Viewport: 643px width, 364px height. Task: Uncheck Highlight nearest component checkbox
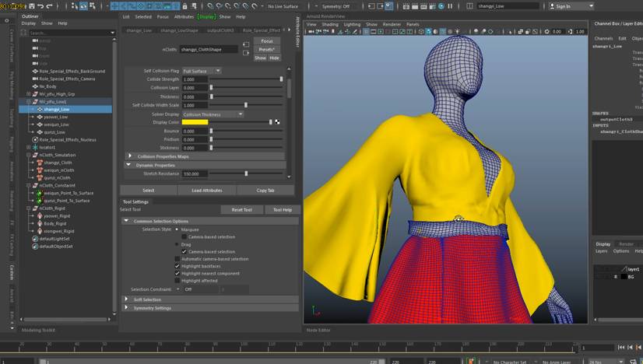(177, 274)
